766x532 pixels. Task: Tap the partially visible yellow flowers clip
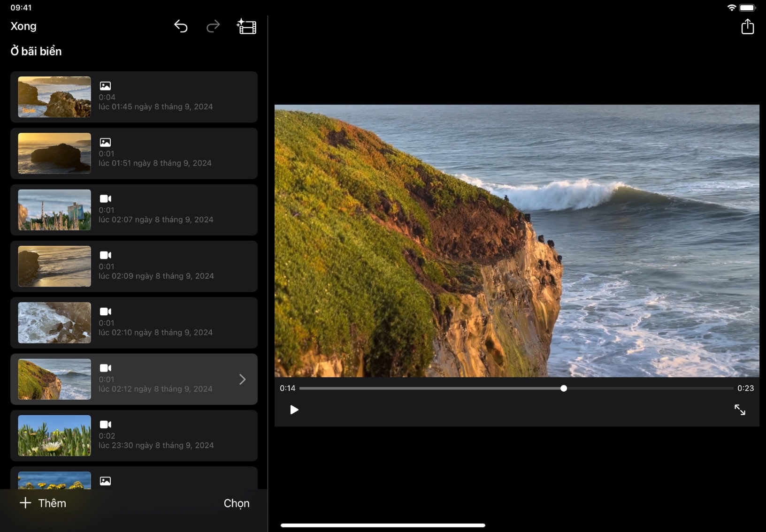coord(54,480)
